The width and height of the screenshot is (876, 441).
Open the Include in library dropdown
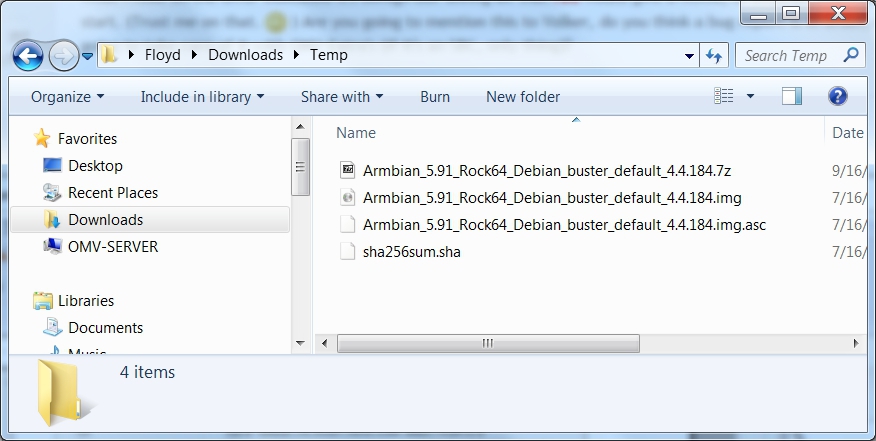pyautogui.click(x=202, y=97)
